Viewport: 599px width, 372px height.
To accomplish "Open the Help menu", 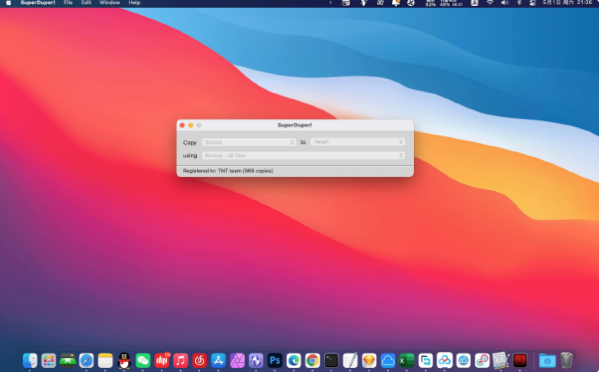I will point(134,3).
